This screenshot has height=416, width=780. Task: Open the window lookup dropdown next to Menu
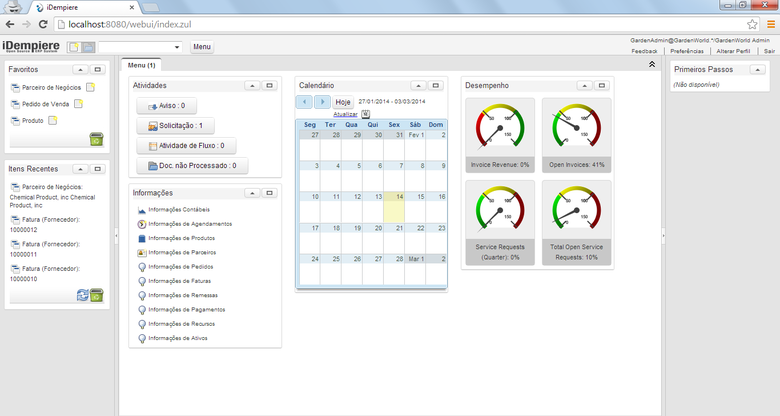[x=177, y=47]
